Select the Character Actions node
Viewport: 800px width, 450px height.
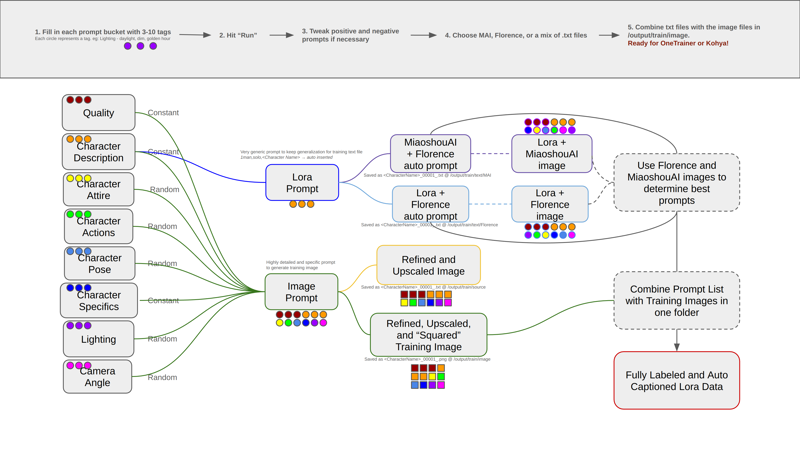click(x=98, y=227)
